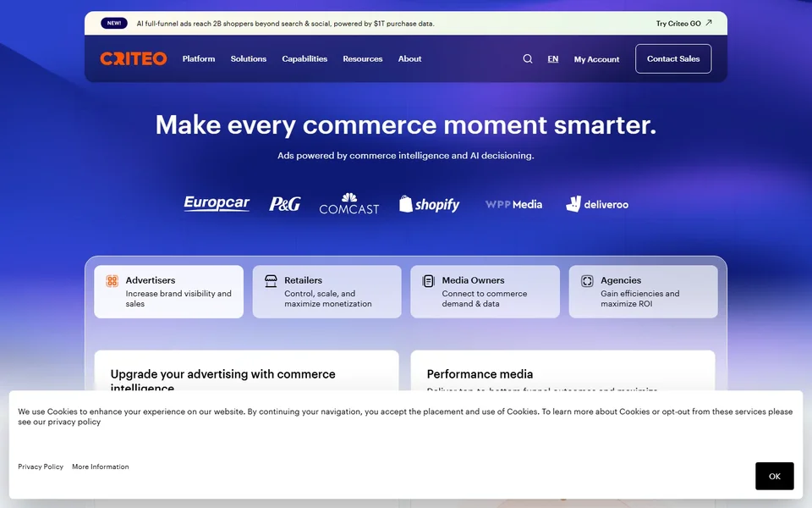Screen dimensions: 812x508
Task: Open the Privacy Policy link
Action: coord(41,467)
